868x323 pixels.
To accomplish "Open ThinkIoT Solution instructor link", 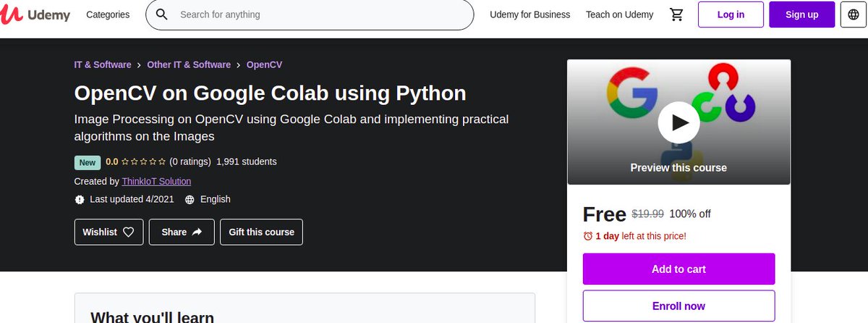I will tap(156, 181).
